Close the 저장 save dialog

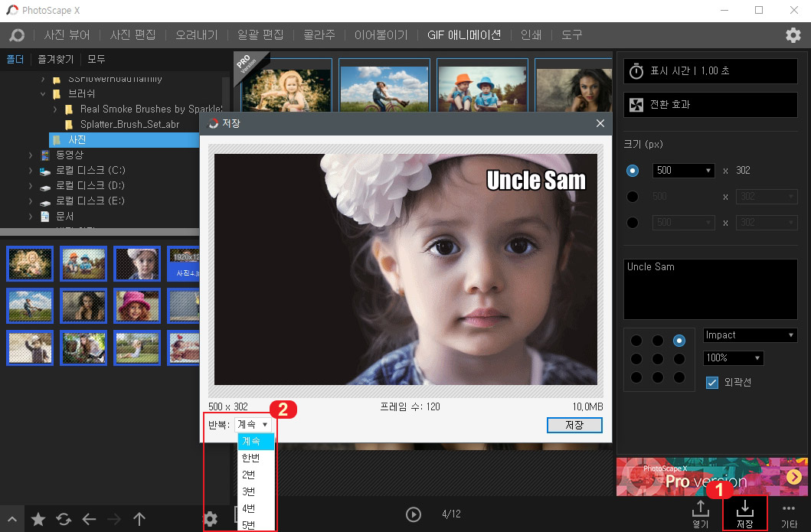click(600, 123)
